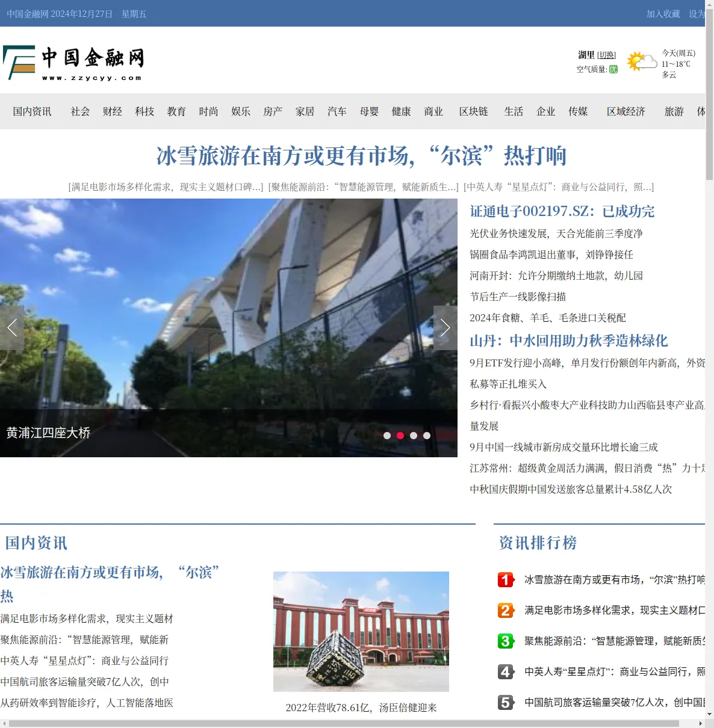Go to the 母婴 section
Screen dimensions: 714x728
pos(369,111)
